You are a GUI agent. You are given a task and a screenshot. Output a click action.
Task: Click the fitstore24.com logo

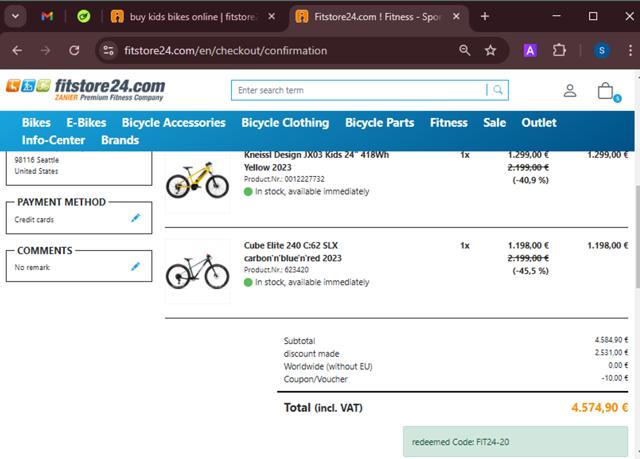pyautogui.click(x=85, y=89)
